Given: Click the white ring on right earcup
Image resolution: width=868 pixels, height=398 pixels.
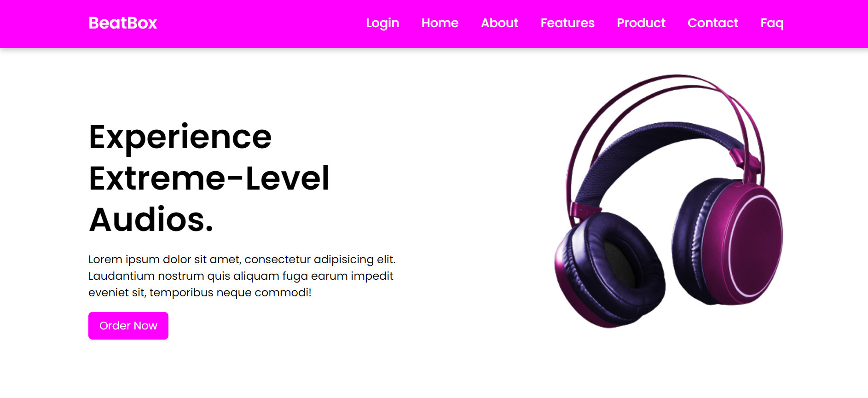Looking at the screenshot, I should pos(755,245).
